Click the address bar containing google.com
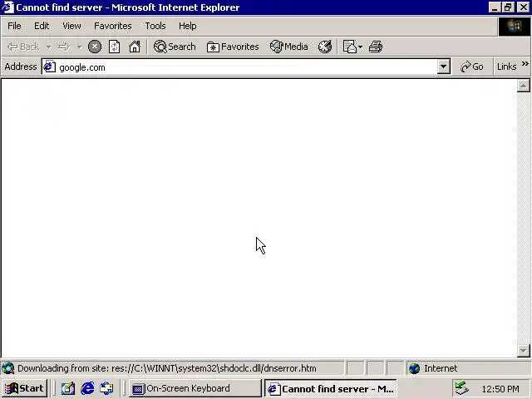The height and width of the screenshot is (399, 532). pyautogui.click(x=246, y=66)
